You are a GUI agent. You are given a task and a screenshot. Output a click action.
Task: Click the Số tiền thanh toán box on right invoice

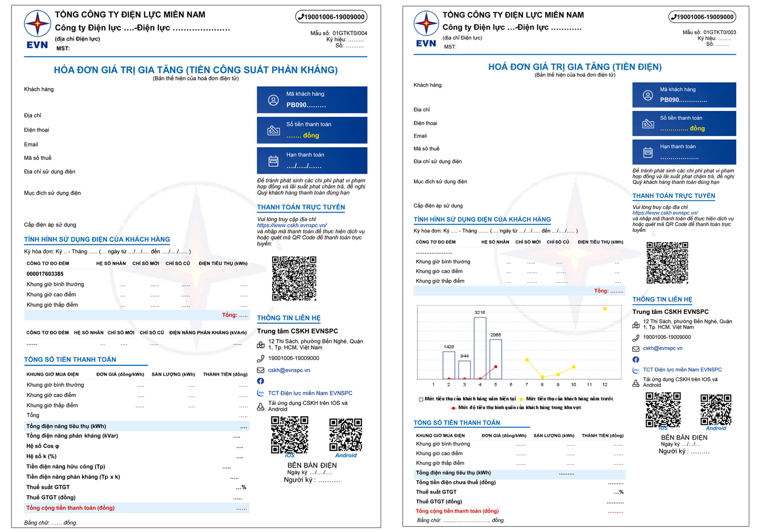[x=684, y=123]
